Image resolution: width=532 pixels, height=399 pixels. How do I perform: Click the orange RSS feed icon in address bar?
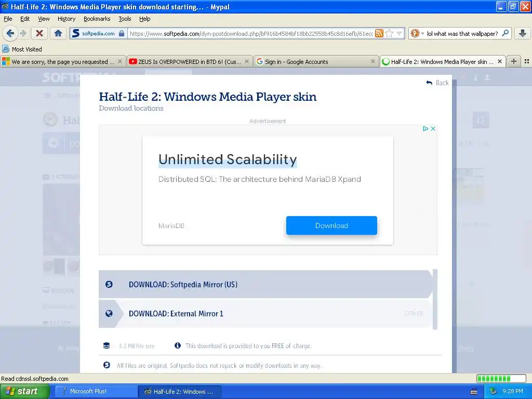click(x=379, y=33)
